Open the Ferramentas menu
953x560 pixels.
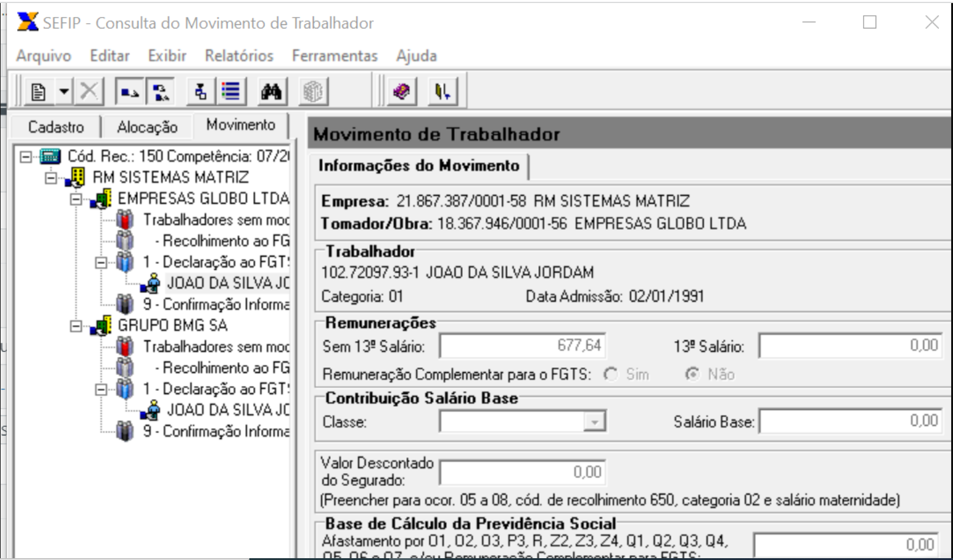pyautogui.click(x=334, y=56)
